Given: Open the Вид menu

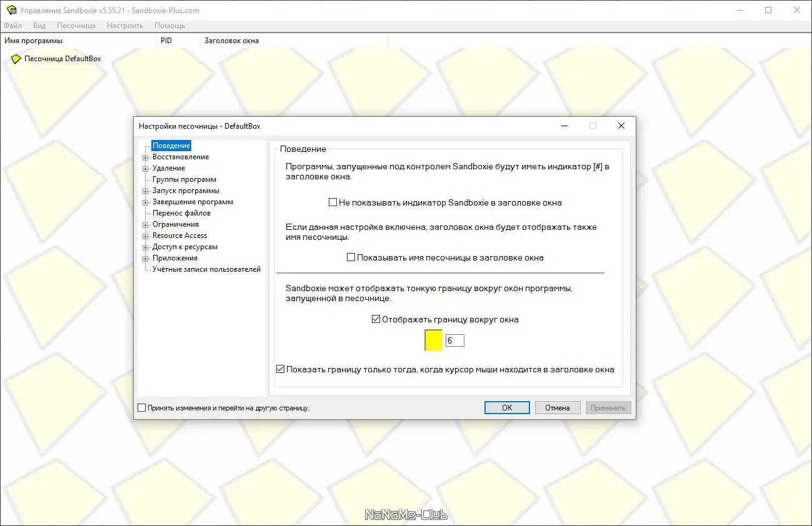Looking at the screenshot, I should [39, 26].
